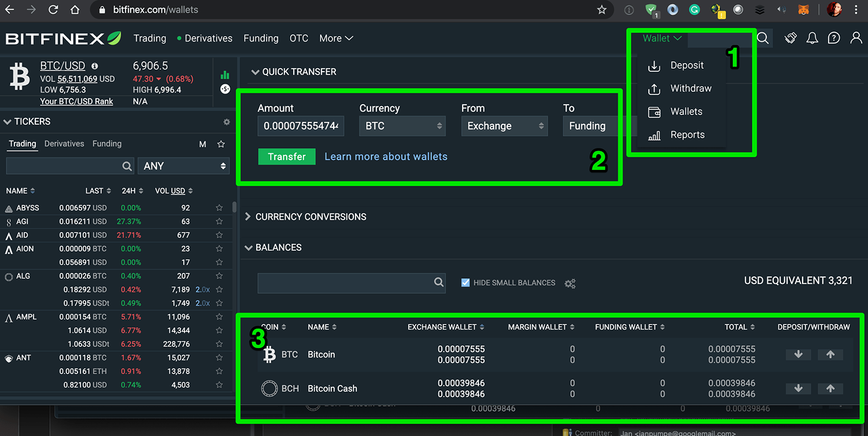Open the Currency dropdown showing BTC
This screenshot has width=868, height=436.
click(x=402, y=126)
